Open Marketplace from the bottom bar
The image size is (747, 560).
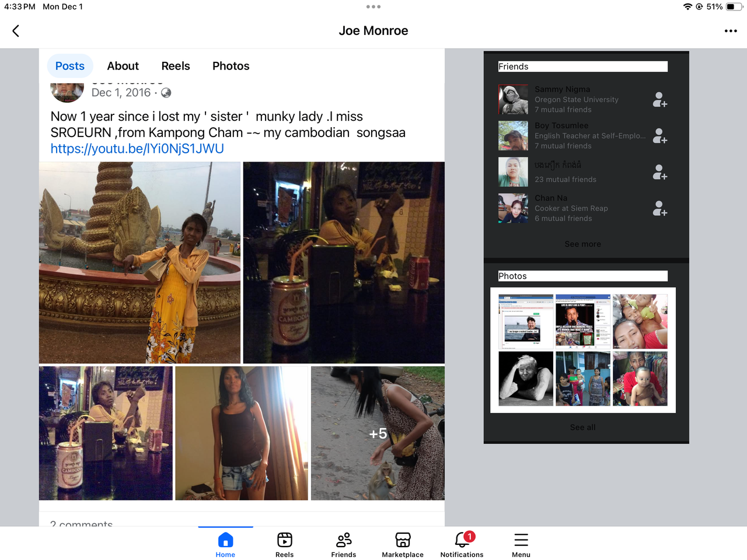coord(403,545)
